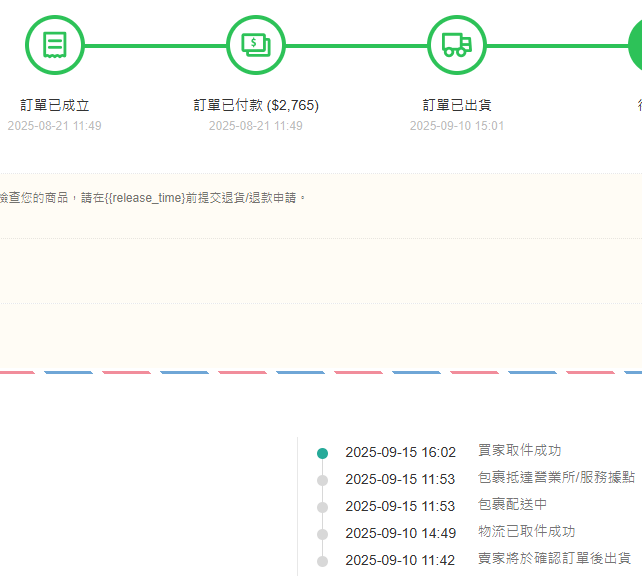Click the 包裹配送中 tracking entry text
The width and height of the screenshot is (642, 582).
pyautogui.click(x=512, y=505)
